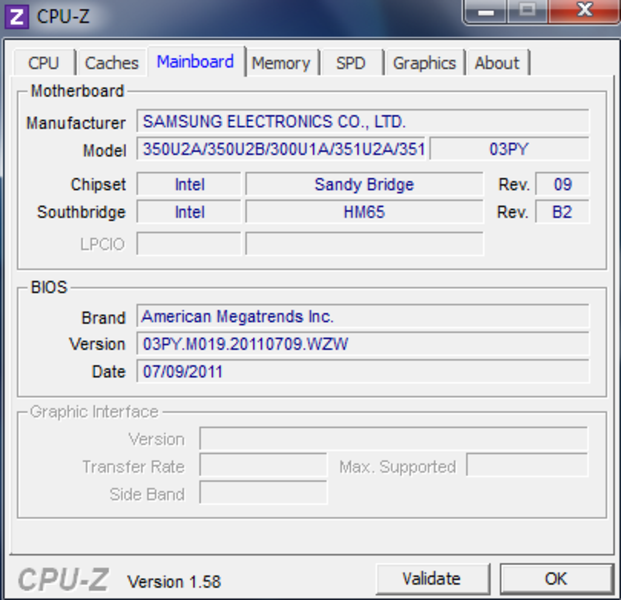
Task: Open the SPD tab
Action: point(351,63)
